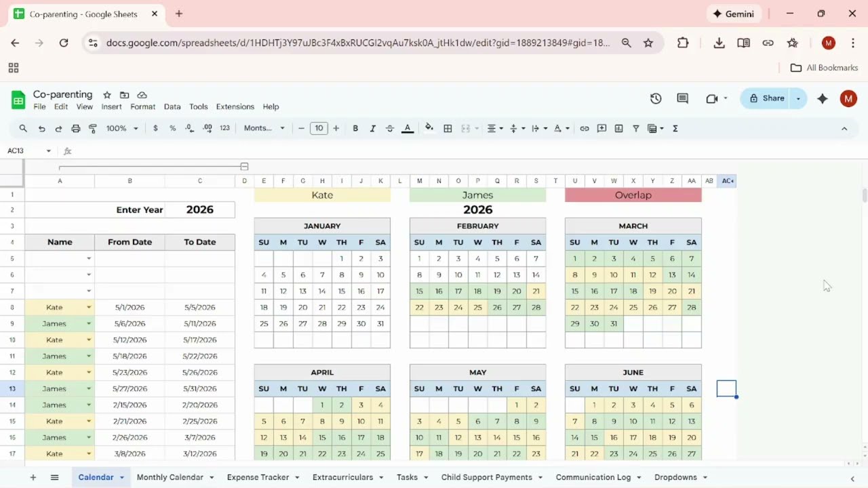Image resolution: width=868 pixels, height=488 pixels.
Task: Open the text color picker
Action: pos(408,128)
